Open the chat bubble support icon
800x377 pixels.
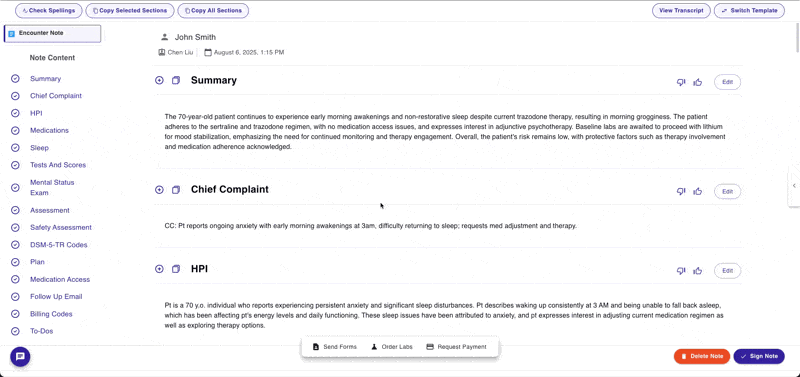click(20, 356)
